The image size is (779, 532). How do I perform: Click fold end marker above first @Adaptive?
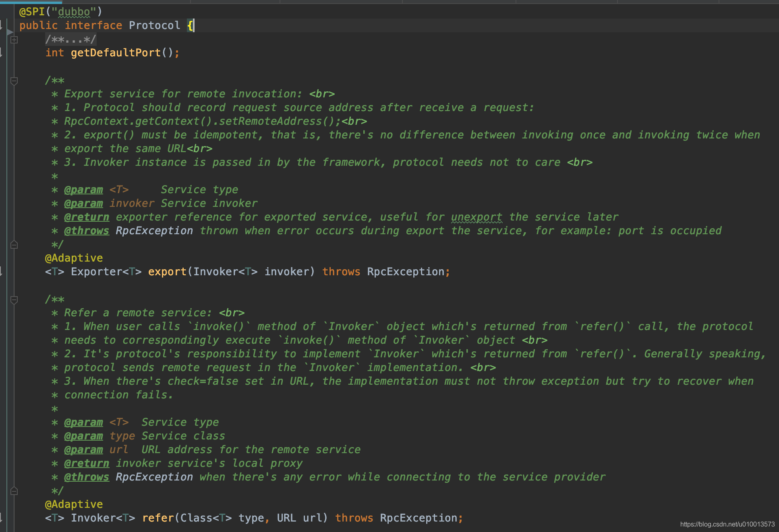(14, 245)
